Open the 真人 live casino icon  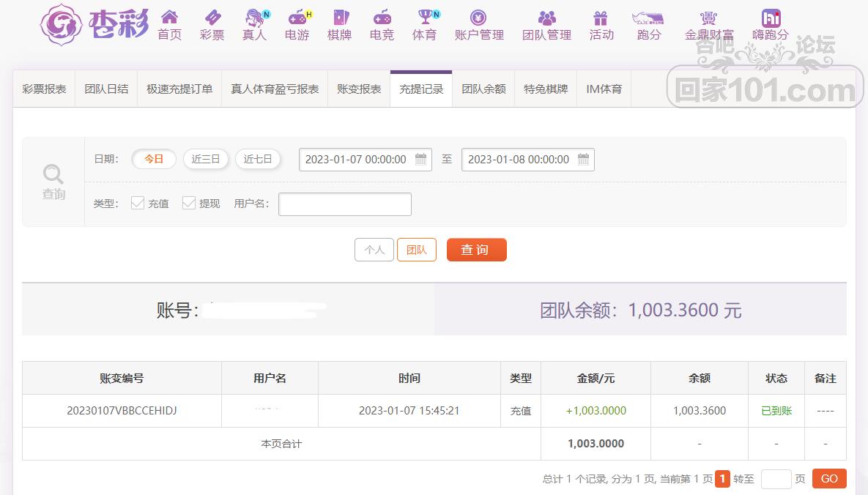point(255,18)
